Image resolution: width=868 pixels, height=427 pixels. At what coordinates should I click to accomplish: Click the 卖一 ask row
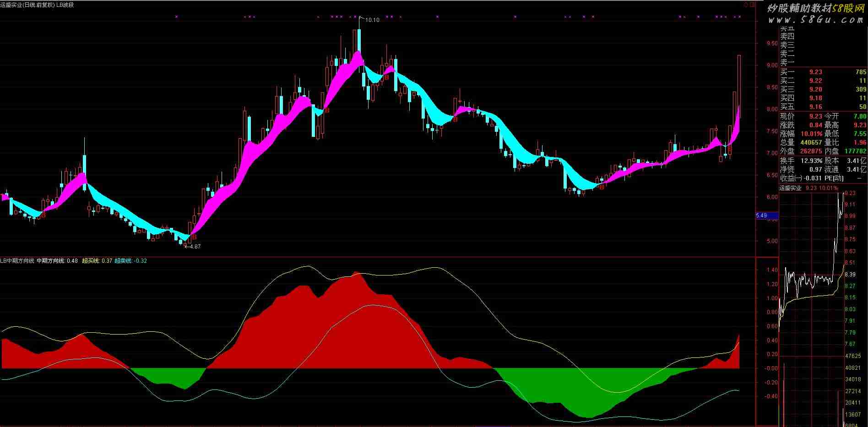pyautogui.click(x=787, y=62)
